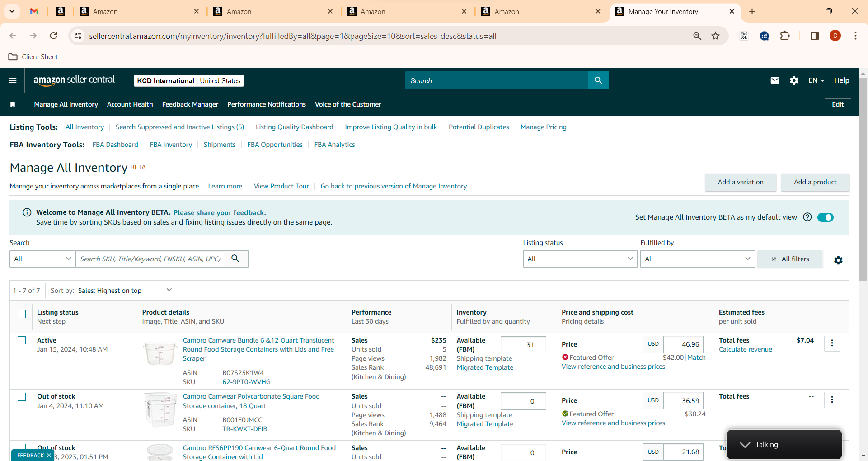868x461 pixels.
Task: Open the browser extensions puzzle icon
Action: [x=785, y=36]
